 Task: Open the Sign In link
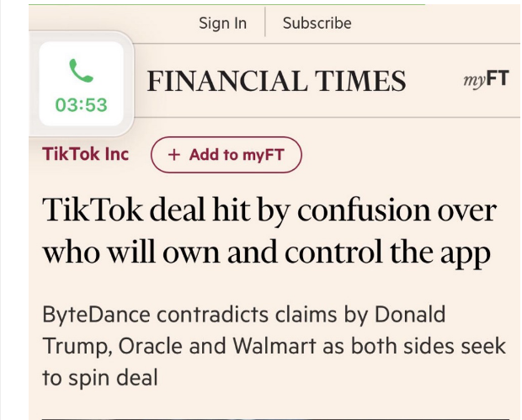[223, 23]
